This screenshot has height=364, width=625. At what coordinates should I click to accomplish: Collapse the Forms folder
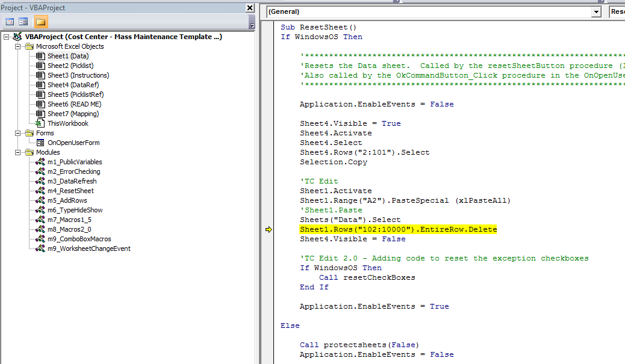tap(17, 133)
